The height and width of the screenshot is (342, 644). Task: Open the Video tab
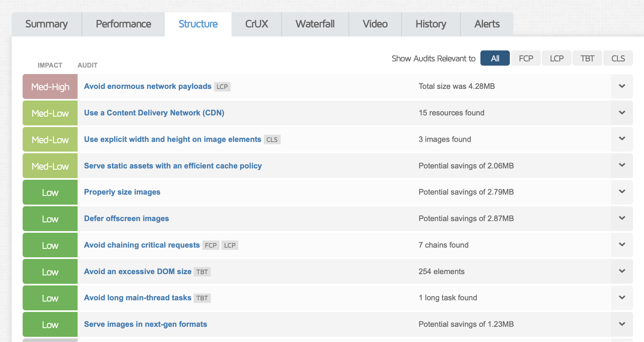pyautogui.click(x=375, y=24)
